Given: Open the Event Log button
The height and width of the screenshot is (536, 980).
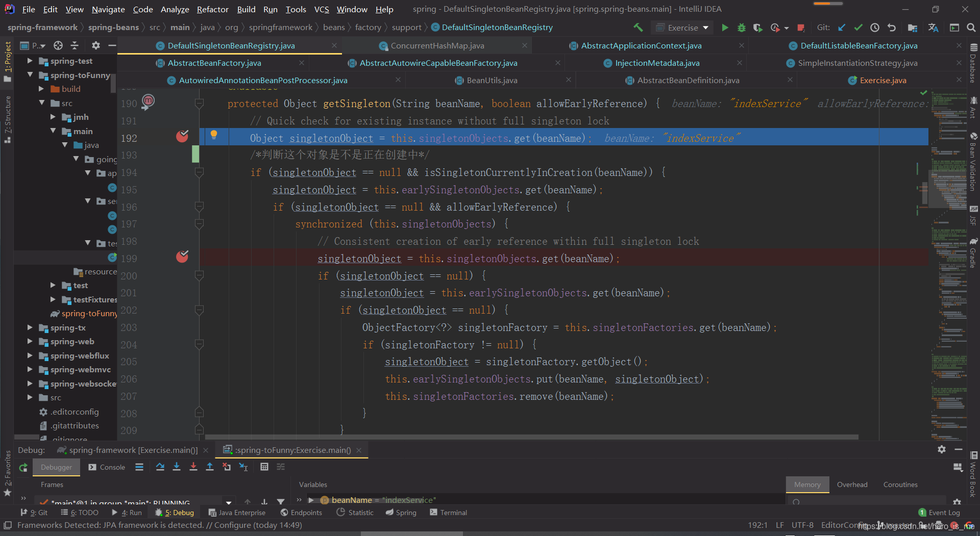Looking at the screenshot, I should [939, 513].
